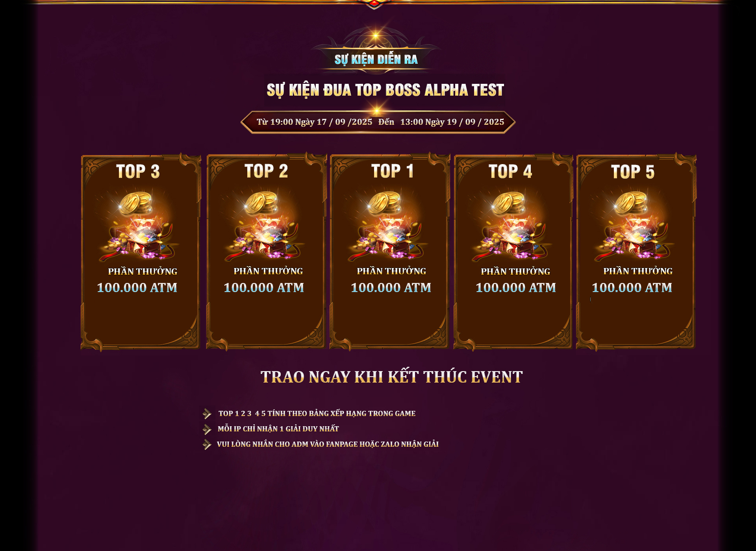The image size is (756, 551).
Task: Select the TOP 3 card title
Action: pyautogui.click(x=138, y=171)
